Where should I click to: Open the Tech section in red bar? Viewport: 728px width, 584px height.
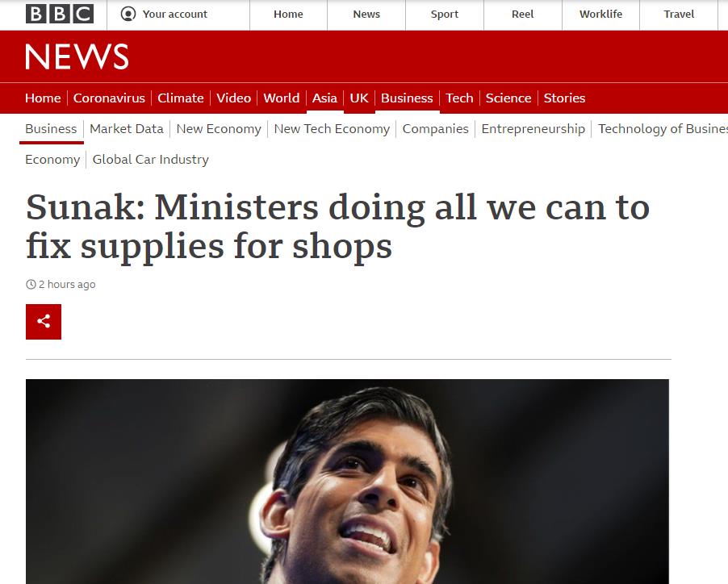(x=459, y=98)
